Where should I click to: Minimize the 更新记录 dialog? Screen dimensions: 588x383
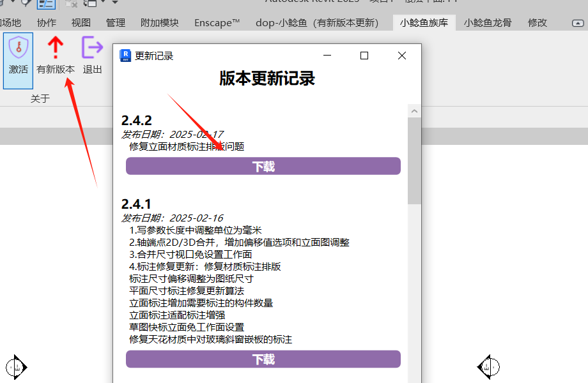(x=327, y=56)
